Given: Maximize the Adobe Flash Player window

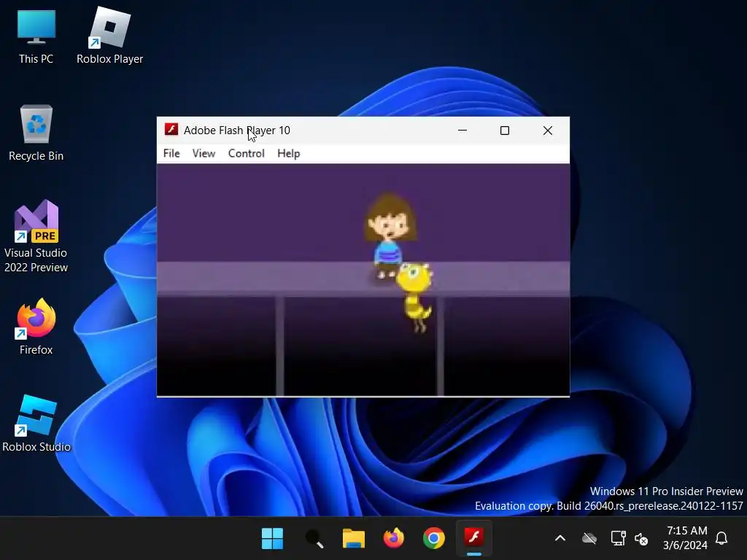Looking at the screenshot, I should tap(505, 131).
